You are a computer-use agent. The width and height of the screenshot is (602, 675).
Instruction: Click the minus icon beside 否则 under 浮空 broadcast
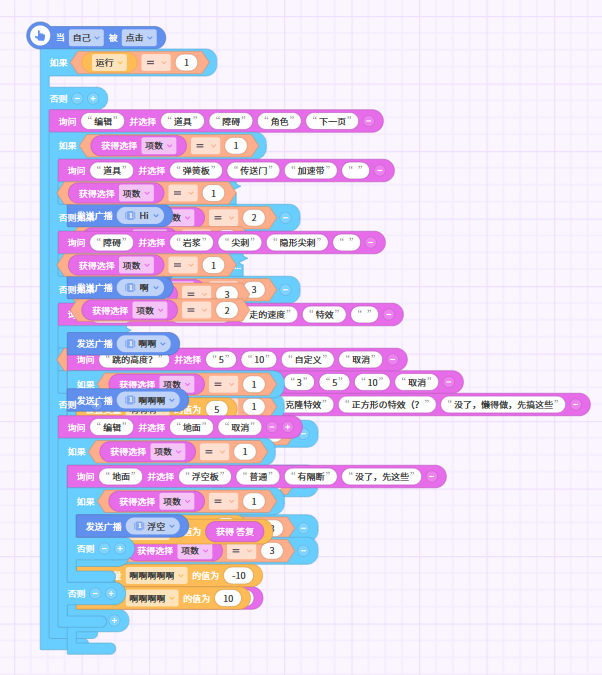coord(104,548)
